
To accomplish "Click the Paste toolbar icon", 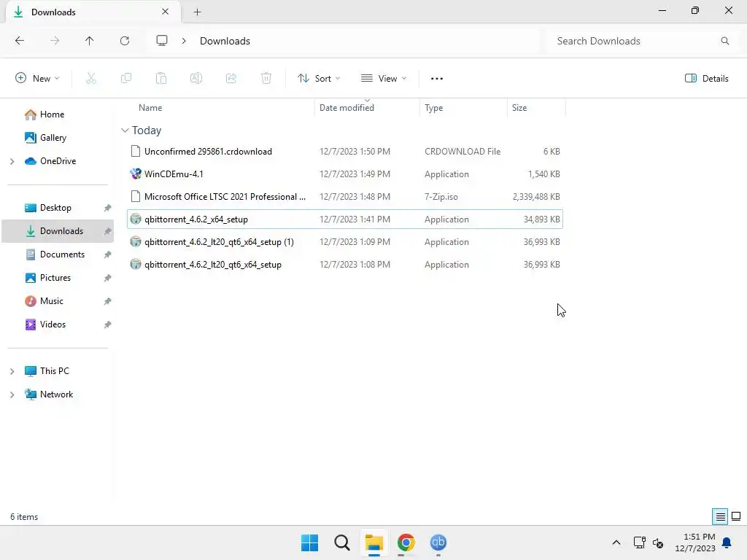I will 161,79.
